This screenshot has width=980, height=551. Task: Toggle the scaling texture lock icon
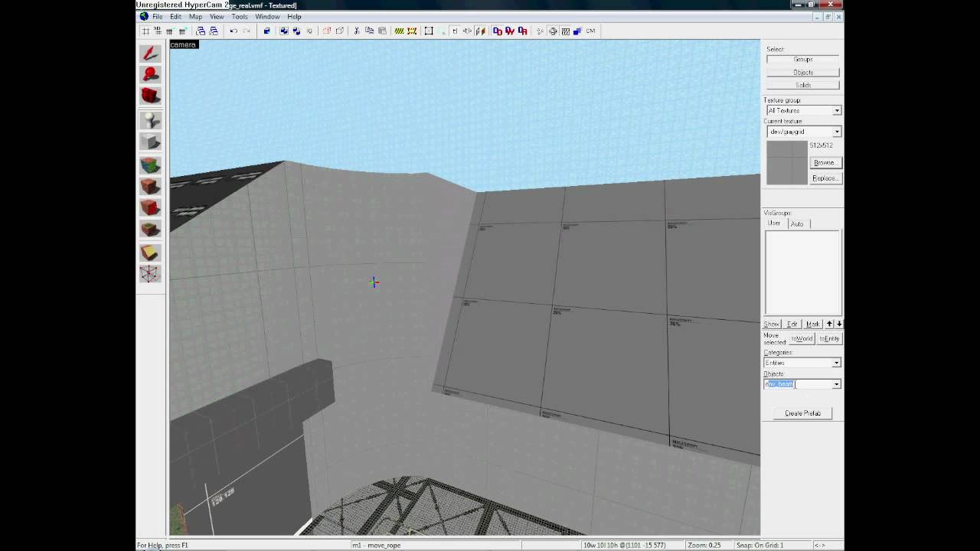[x=467, y=31]
